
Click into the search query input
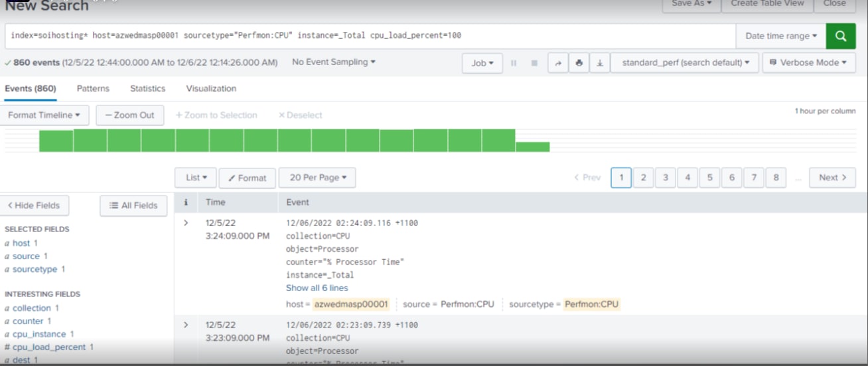coord(370,36)
